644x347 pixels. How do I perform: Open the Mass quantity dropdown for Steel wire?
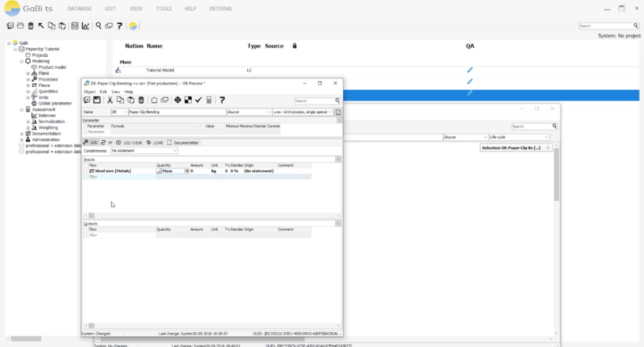pyautogui.click(x=187, y=171)
